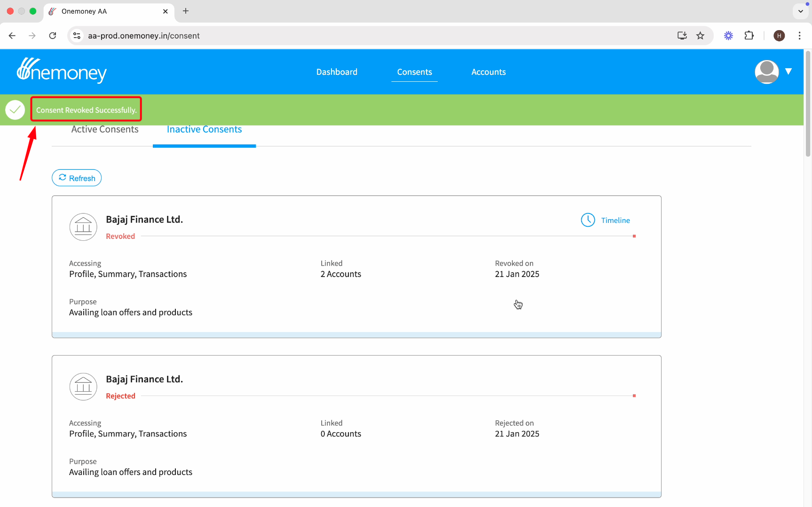Click the install app icon in address bar
Image resolution: width=812 pixels, height=507 pixels.
(x=682, y=36)
